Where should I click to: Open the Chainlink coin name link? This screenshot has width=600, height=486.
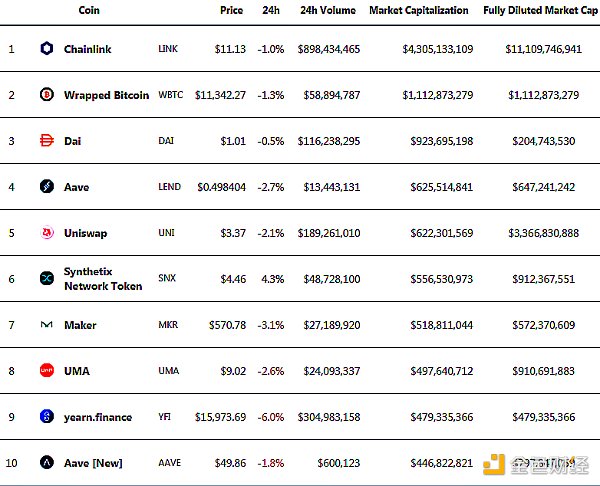click(89, 49)
